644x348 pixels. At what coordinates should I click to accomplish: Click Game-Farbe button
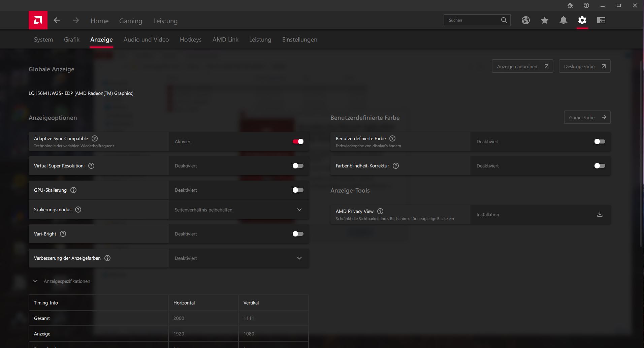[x=587, y=118]
